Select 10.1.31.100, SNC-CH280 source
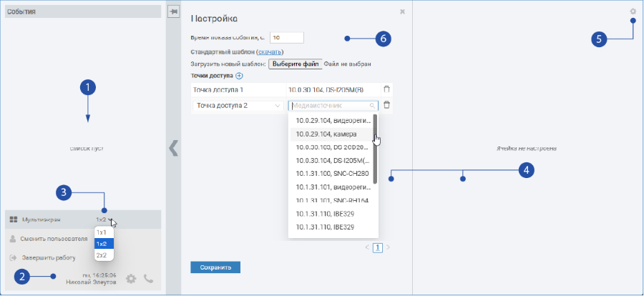 pyautogui.click(x=331, y=174)
